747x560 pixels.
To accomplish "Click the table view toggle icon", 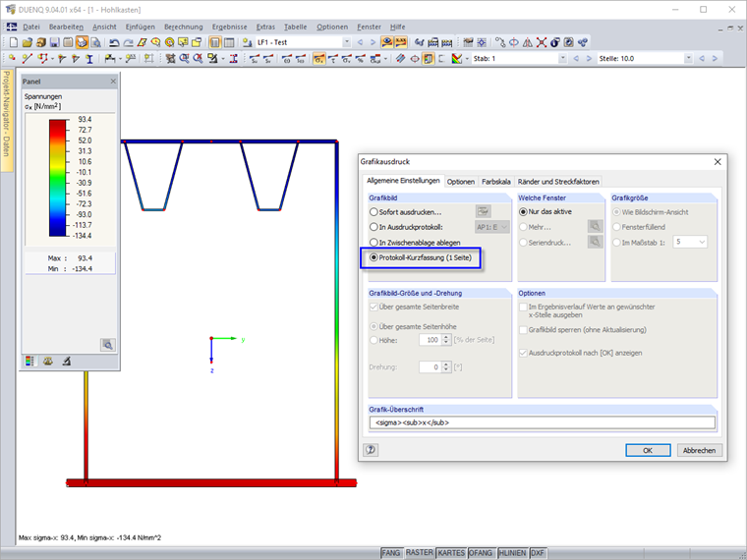I will (x=229, y=42).
